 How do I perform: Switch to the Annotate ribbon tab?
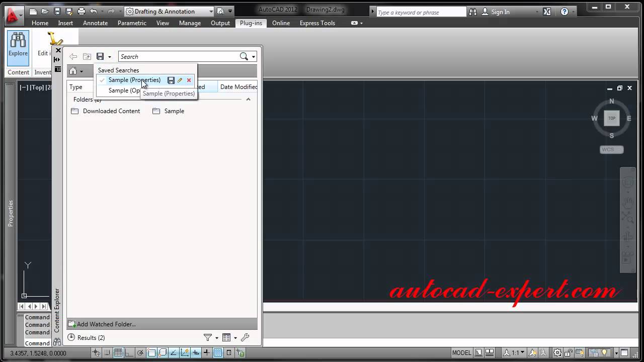click(x=95, y=23)
